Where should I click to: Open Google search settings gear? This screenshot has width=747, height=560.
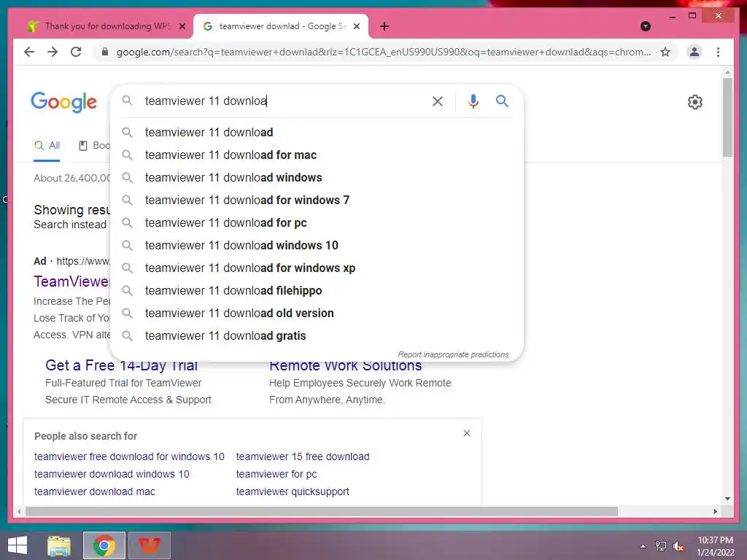[695, 102]
